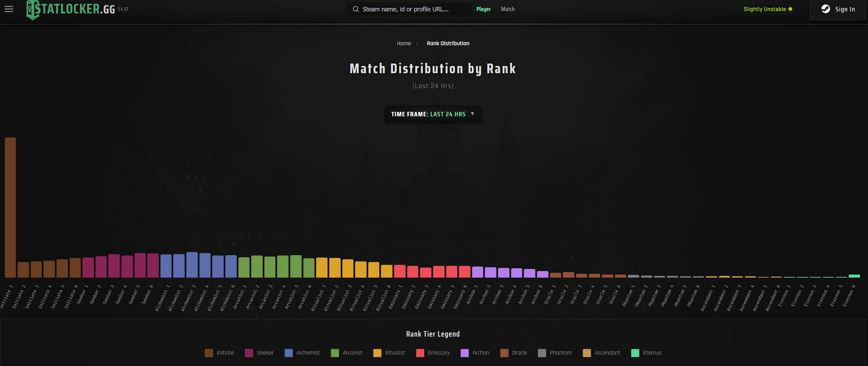Image resolution: width=868 pixels, height=366 pixels.
Task: Click the Ritualist 4 axis label
Action: point(357,298)
